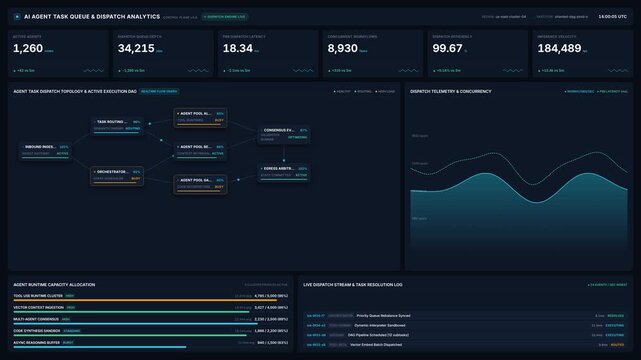Open the 18.34 dispatch latency card
The height and width of the screenshot is (360, 641).
pos(268,54)
